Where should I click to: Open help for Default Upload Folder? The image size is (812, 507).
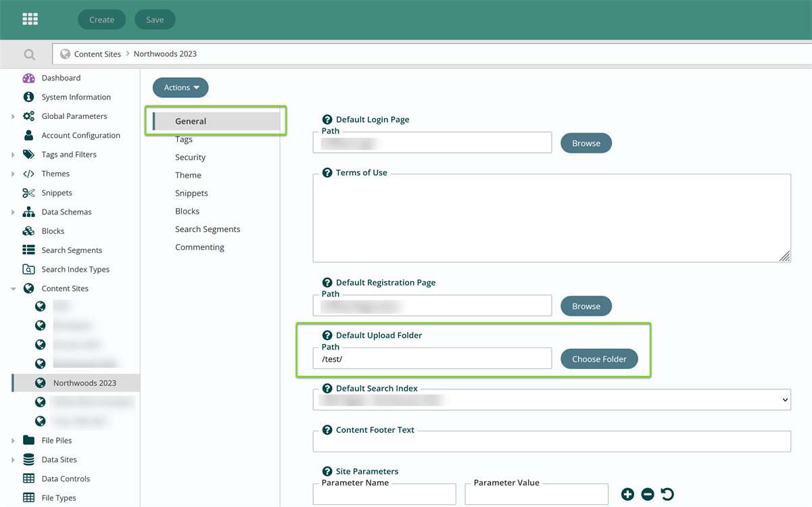327,335
